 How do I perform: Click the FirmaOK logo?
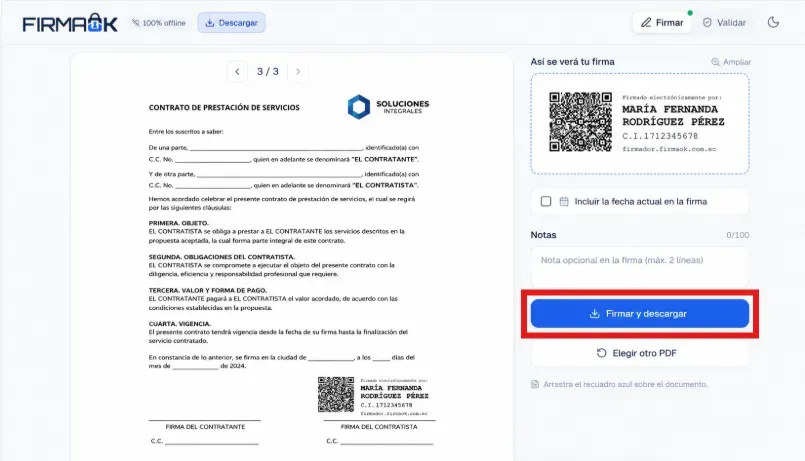tap(70, 23)
